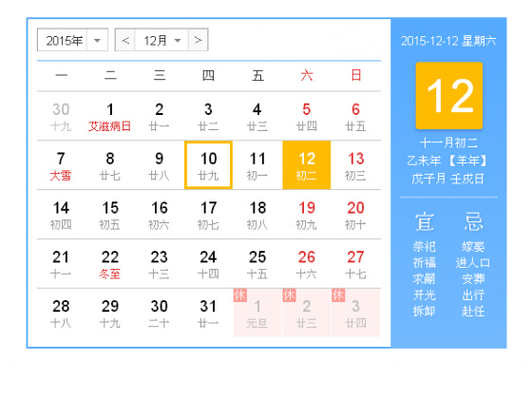532x399 pixels.
Task: Click the large yellow 12 date tile
Action: point(448,96)
